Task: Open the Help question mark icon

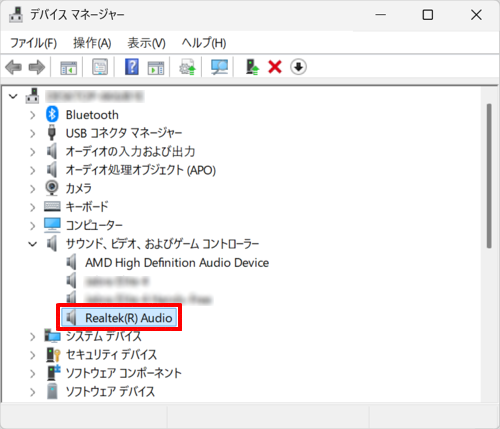Action: coord(132,67)
